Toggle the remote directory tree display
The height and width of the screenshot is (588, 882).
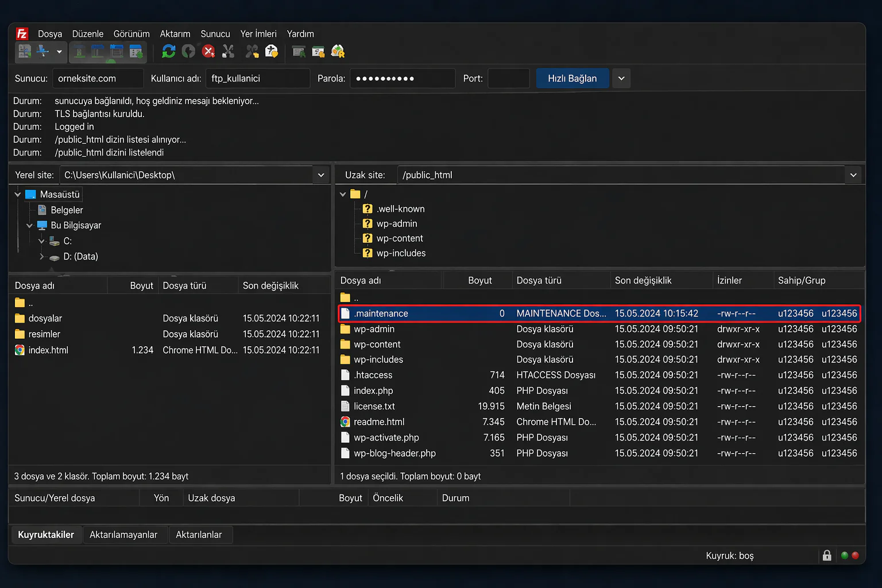pyautogui.click(x=117, y=52)
